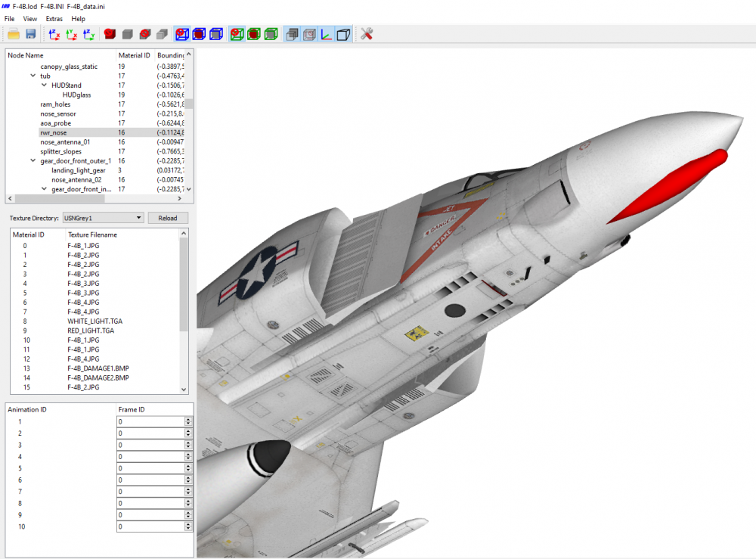Screen dimensions: 756x559
Task: Click the save floppy disk icon
Action: click(31, 34)
